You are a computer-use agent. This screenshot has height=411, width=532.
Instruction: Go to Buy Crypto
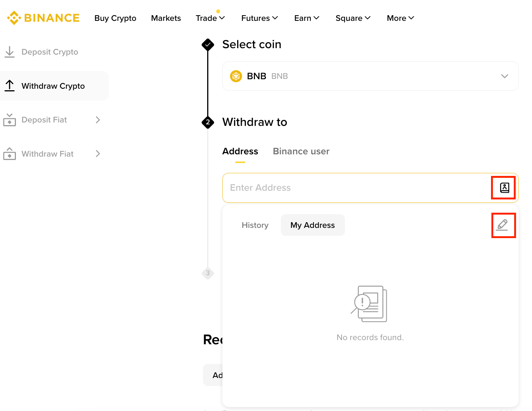(115, 18)
